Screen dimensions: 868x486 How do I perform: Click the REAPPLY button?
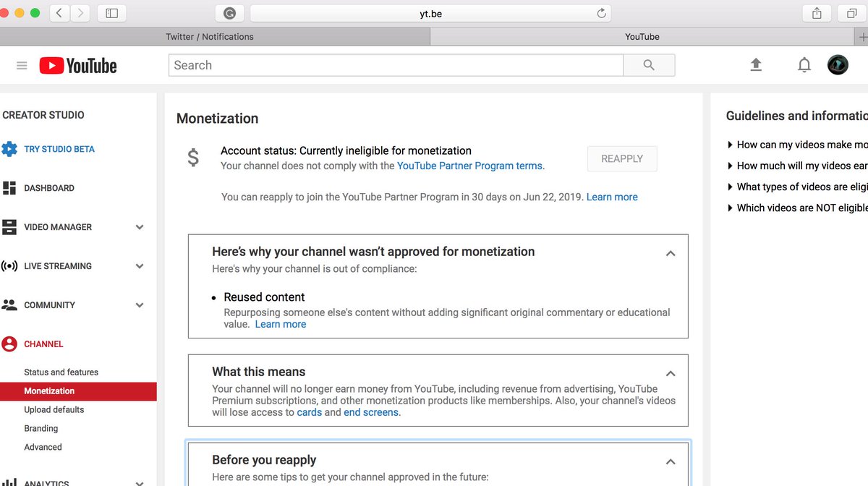(x=622, y=159)
